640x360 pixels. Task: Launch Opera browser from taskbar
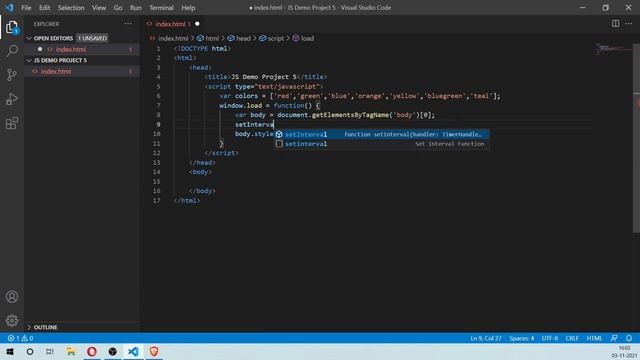92,351
